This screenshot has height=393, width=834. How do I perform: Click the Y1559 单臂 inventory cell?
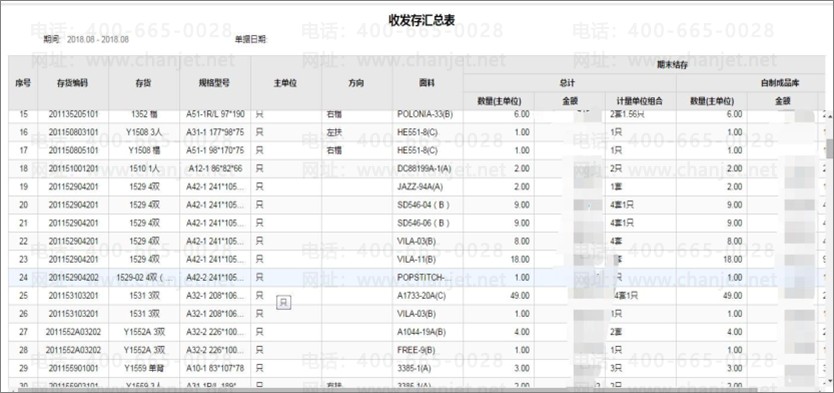click(x=144, y=368)
